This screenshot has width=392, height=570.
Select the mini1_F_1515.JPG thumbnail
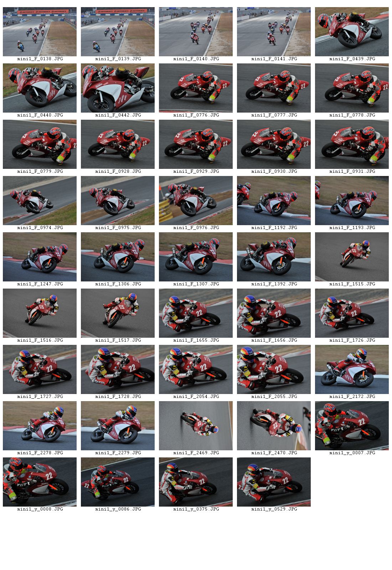[x=352, y=257]
